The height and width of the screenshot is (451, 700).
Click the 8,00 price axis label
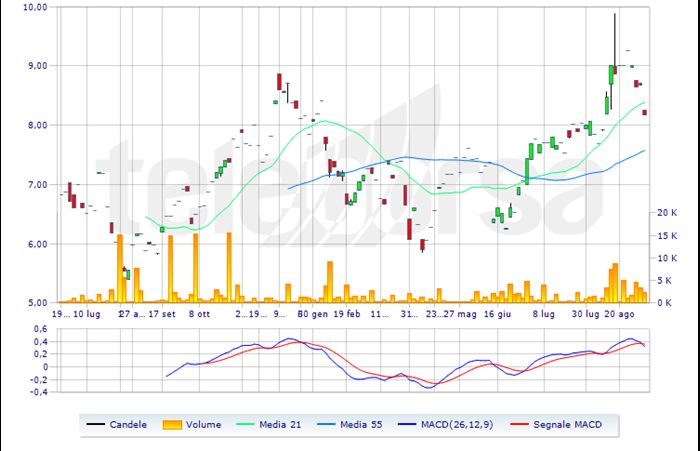[38, 125]
